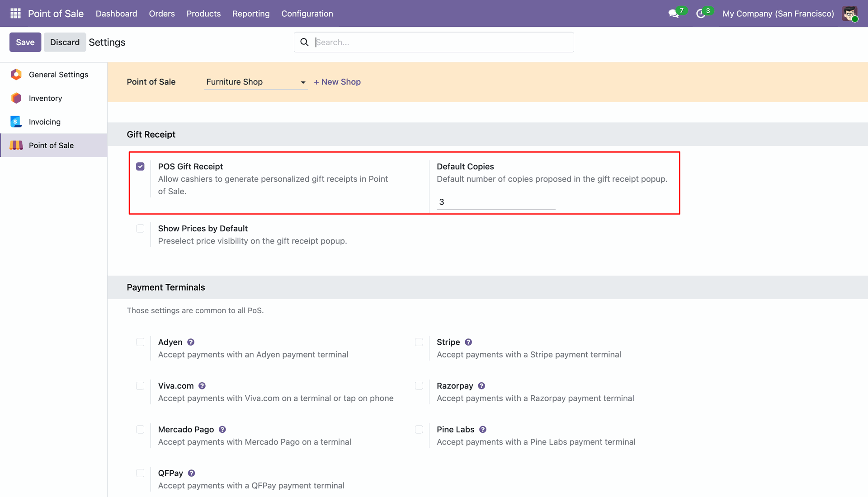This screenshot has width=868, height=497.
Task: Uncheck the POS Gift Receipt checkbox
Action: pyautogui.click(x=140, y=166)
